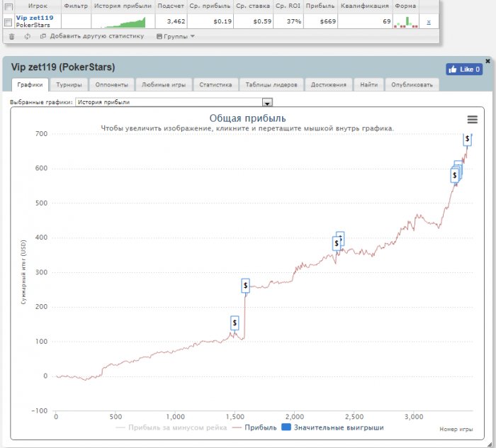Screen dimensions: 496x448
Task: Open the Vip zet119 player link
Action: tap(34, 18)
